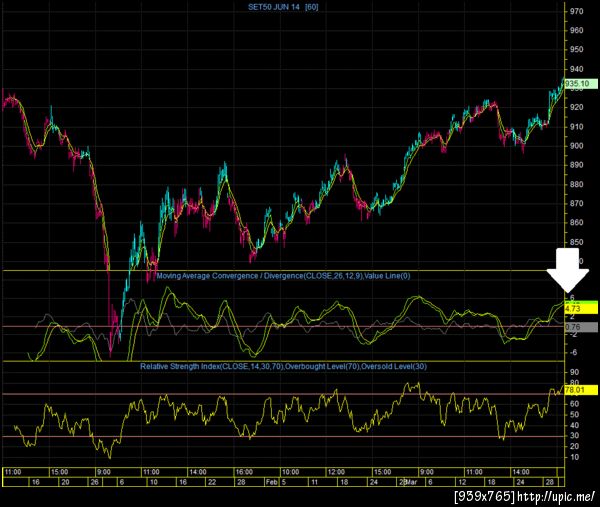Select the Relative Strength Index indicator label
600x507 pixels.
tap(283, 366)
